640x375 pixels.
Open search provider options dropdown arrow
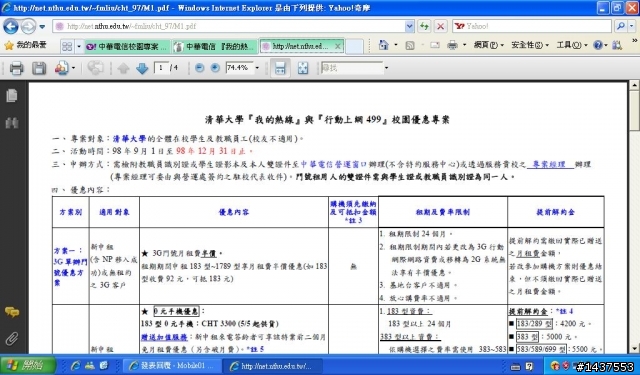(631, 26)
